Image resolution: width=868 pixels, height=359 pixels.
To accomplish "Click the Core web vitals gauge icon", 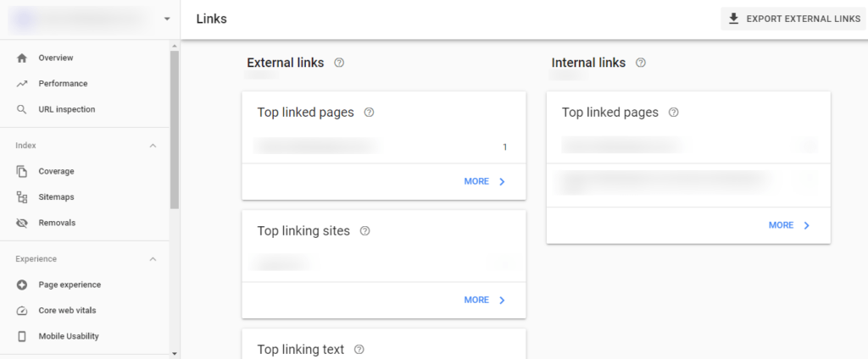I will tap(22, 311).
